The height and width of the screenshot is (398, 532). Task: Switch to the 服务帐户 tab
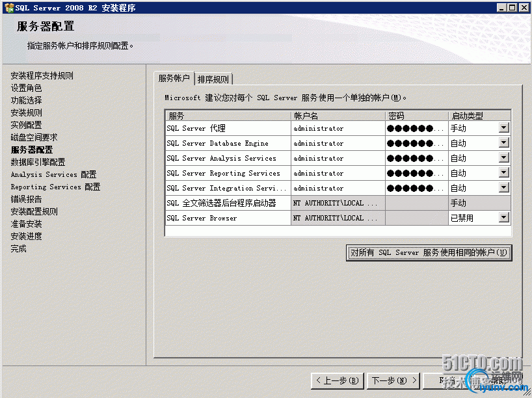click(174, 79)
